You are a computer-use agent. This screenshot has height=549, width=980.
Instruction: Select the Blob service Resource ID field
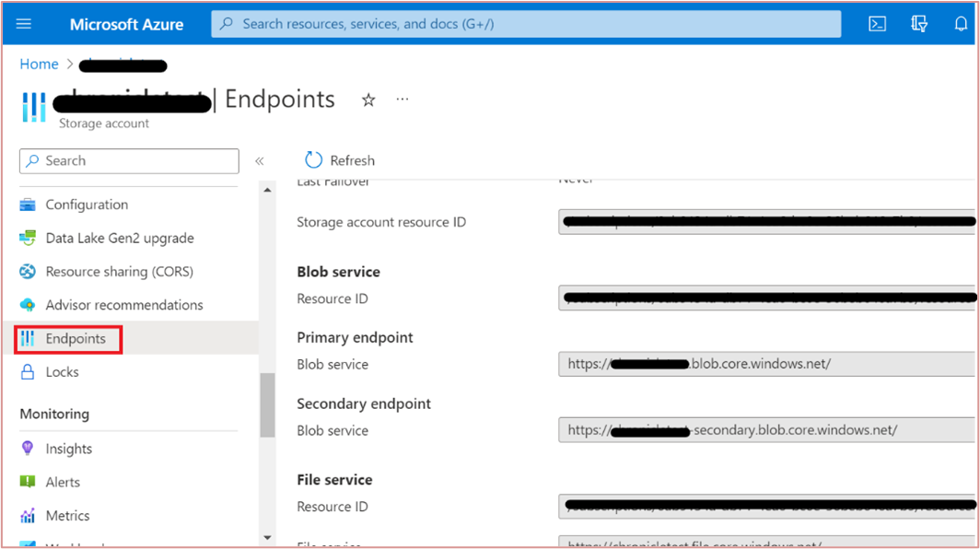click(x=767, y=298)
